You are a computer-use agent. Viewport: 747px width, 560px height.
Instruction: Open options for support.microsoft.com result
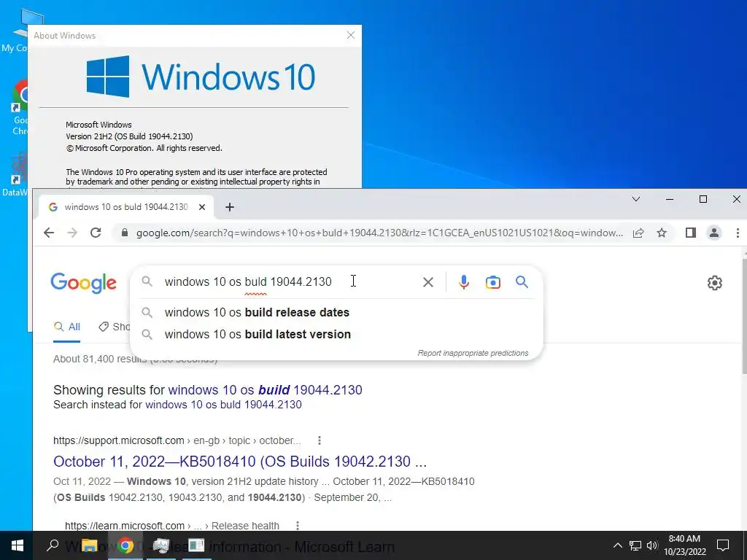[320, 440]
